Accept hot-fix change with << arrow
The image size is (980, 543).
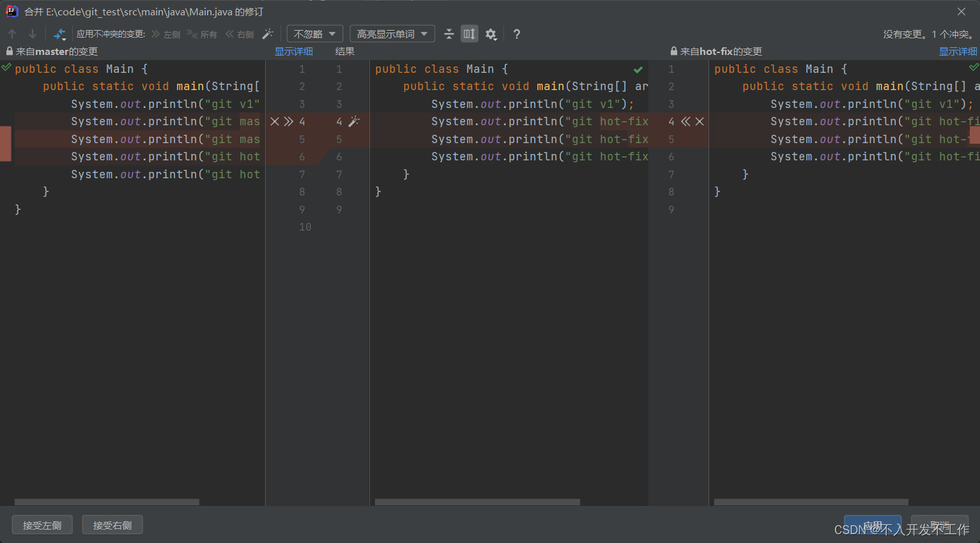coord(685,121)
